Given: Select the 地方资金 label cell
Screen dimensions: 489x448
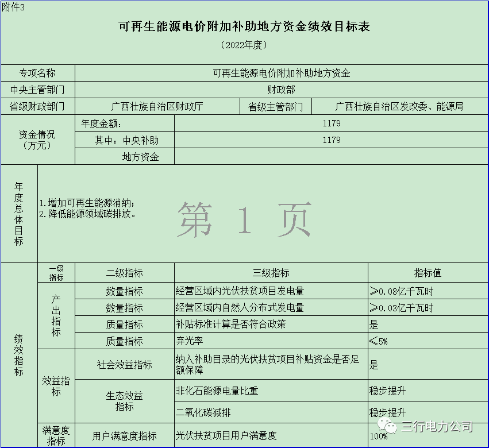Looking at the screenshot, I should click(140, 157).
